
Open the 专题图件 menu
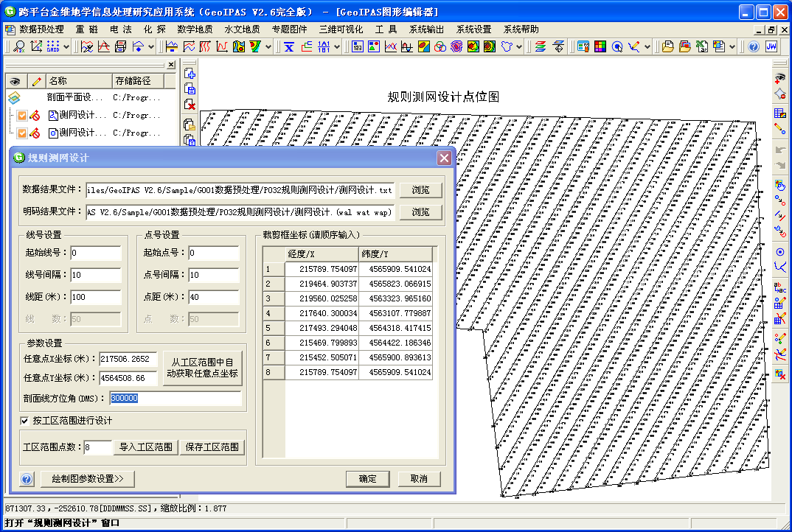point(289,29)
